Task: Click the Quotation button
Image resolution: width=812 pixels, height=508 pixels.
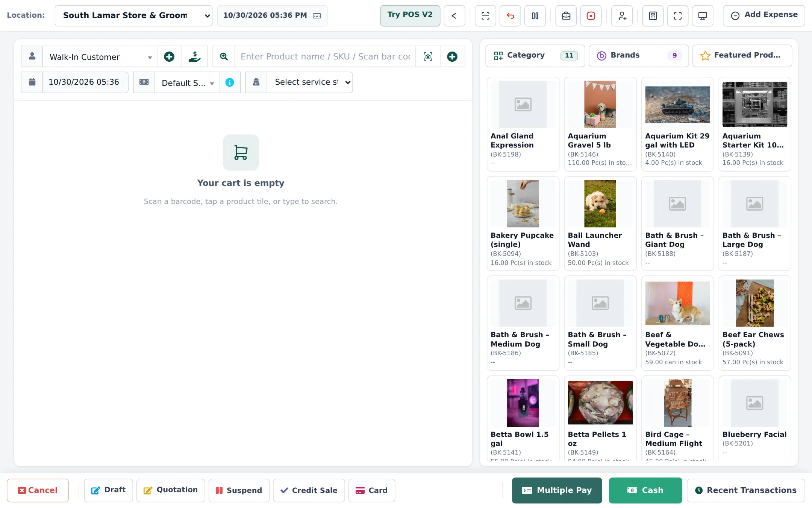Action: (171, 490)
